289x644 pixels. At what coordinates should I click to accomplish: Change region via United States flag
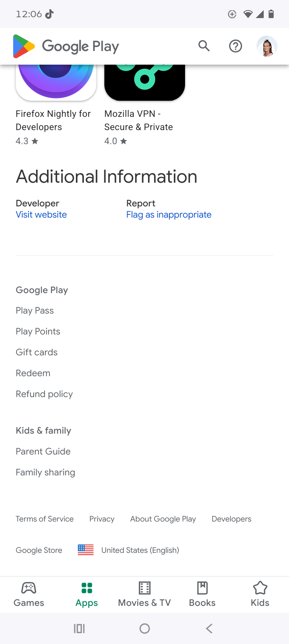pyautogui.click(x=85, y=550)
